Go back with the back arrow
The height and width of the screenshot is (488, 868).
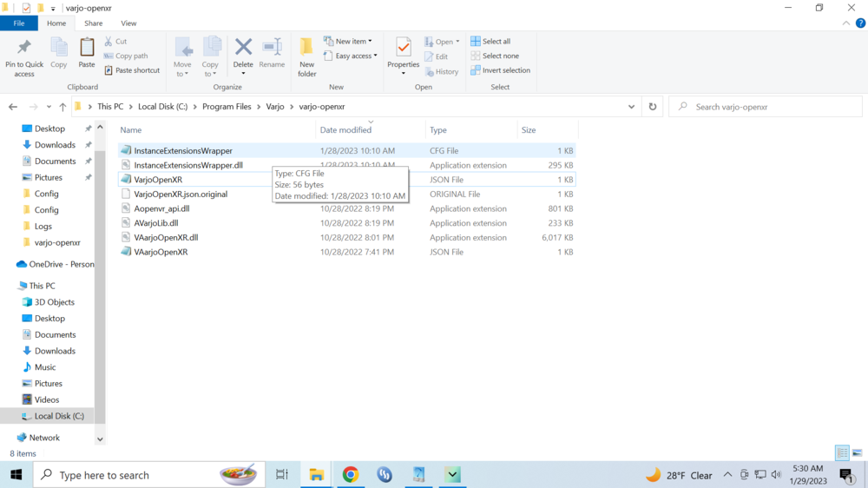[x=13, y=107]
